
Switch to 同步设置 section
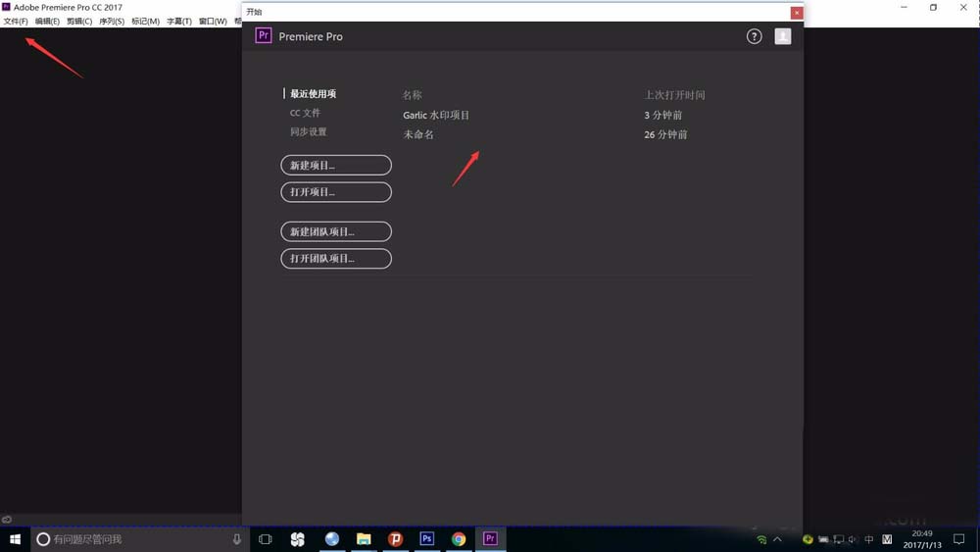click(308, 132)
